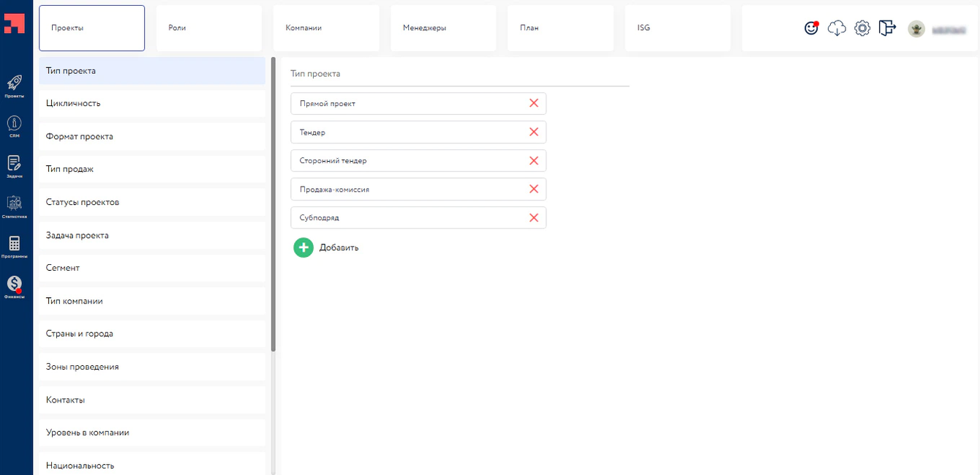Open the Задачи section in sidebar
The width and height of the screenshot is (980, 475).
14,163
